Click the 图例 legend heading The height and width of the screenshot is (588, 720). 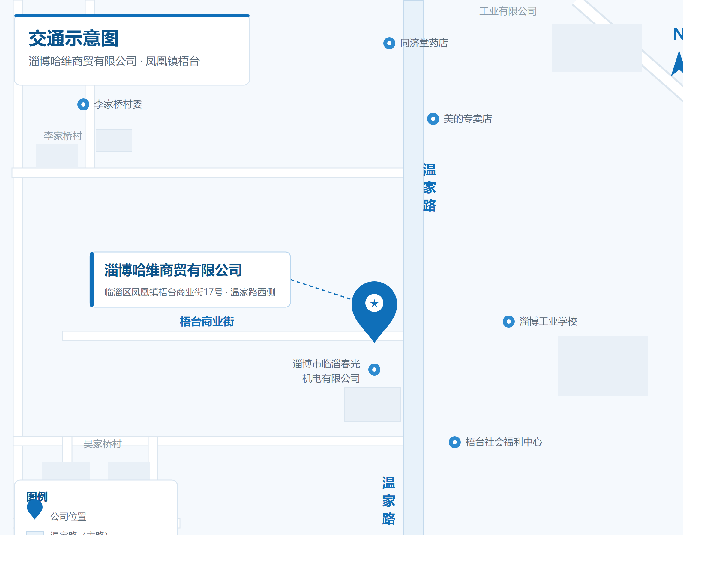click(x=37, y=496)
